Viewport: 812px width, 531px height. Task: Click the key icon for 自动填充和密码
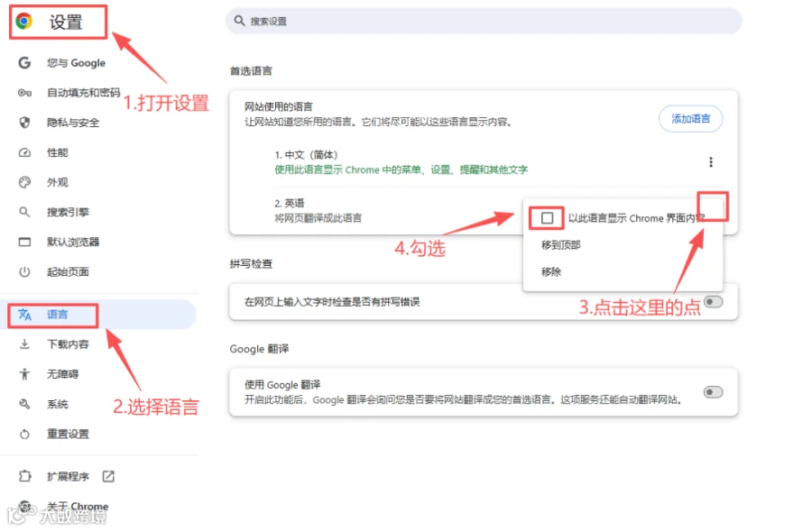pos(24,93)
